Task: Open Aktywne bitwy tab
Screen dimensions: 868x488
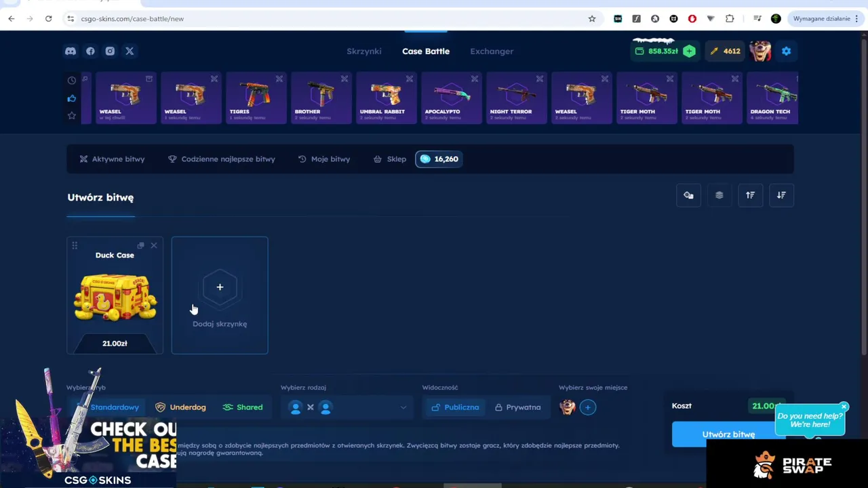Action: point(112,159)
